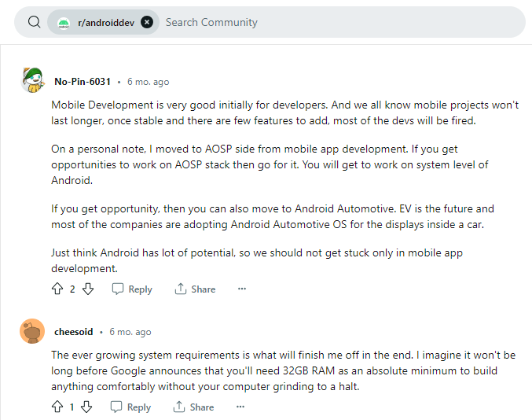Reply to cheesoid's comment

pos(130,407)
